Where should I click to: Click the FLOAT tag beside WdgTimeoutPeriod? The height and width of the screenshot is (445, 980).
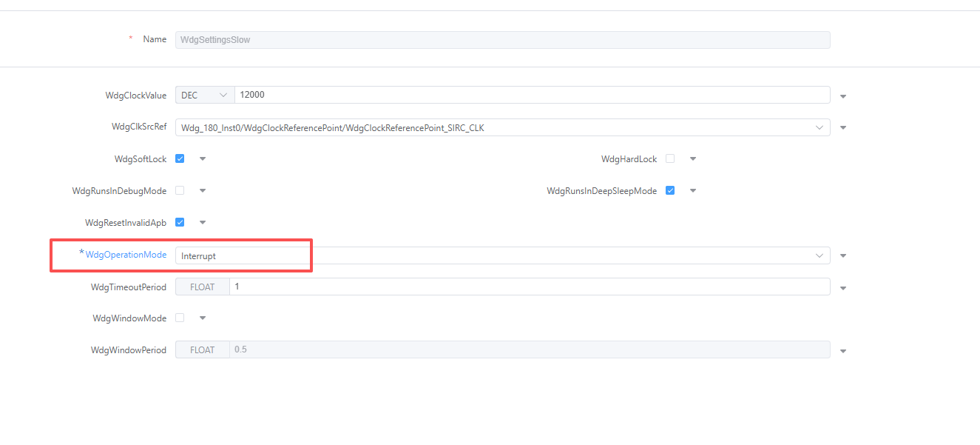point(203,287)
